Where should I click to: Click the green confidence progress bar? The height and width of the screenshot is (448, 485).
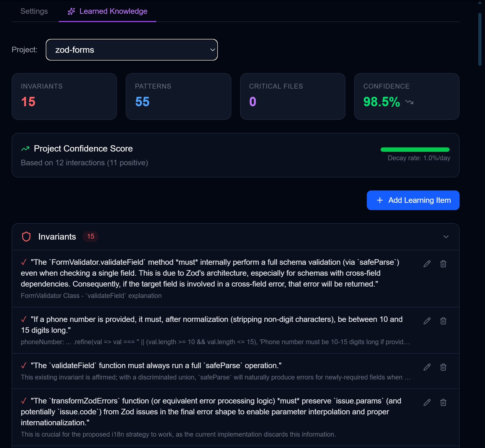(415, 150)
